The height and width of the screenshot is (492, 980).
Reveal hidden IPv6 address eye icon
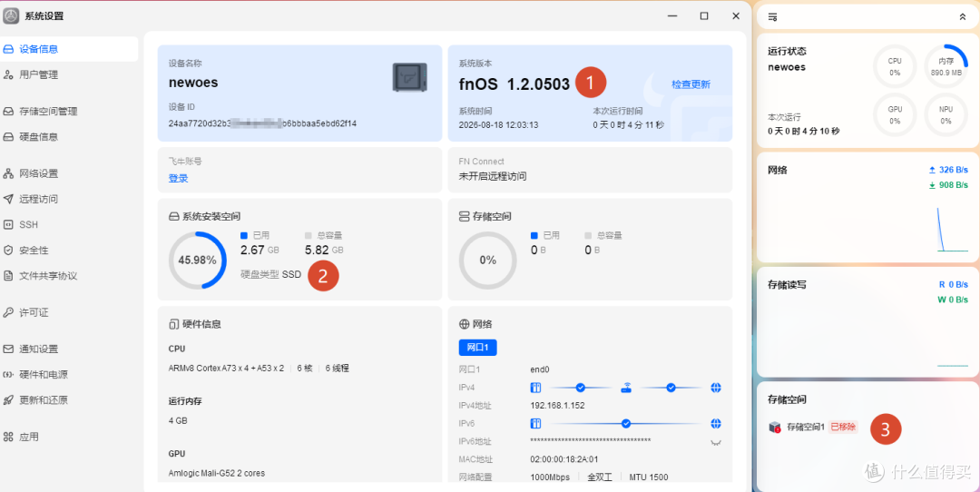716,442
